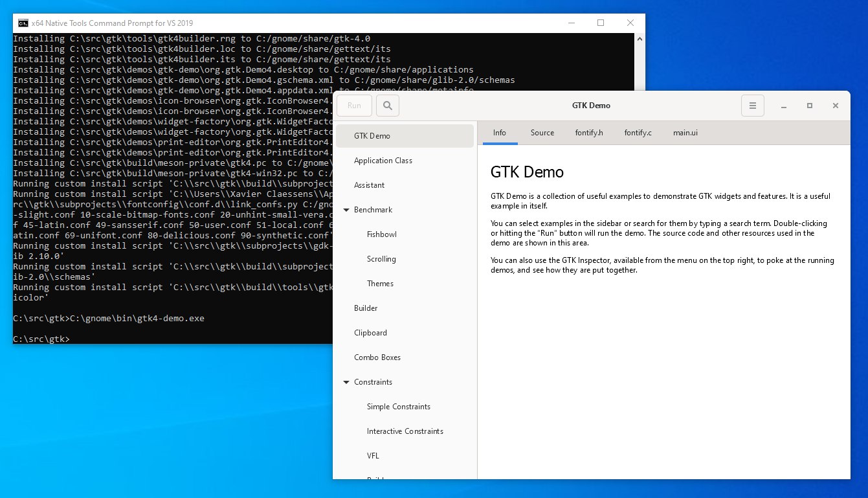868x498 pixels.
Task: Switch to the Info tab
Action: coord(500,133)
